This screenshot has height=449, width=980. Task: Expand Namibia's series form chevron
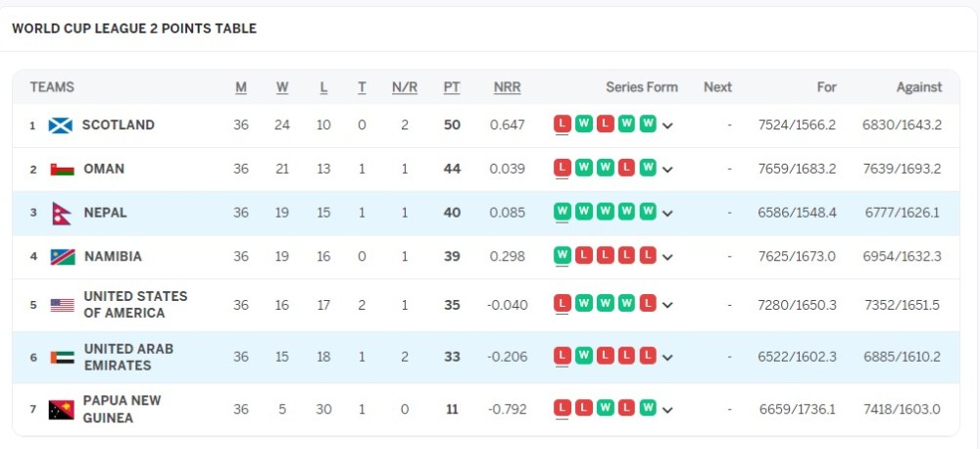click(668, 257)
